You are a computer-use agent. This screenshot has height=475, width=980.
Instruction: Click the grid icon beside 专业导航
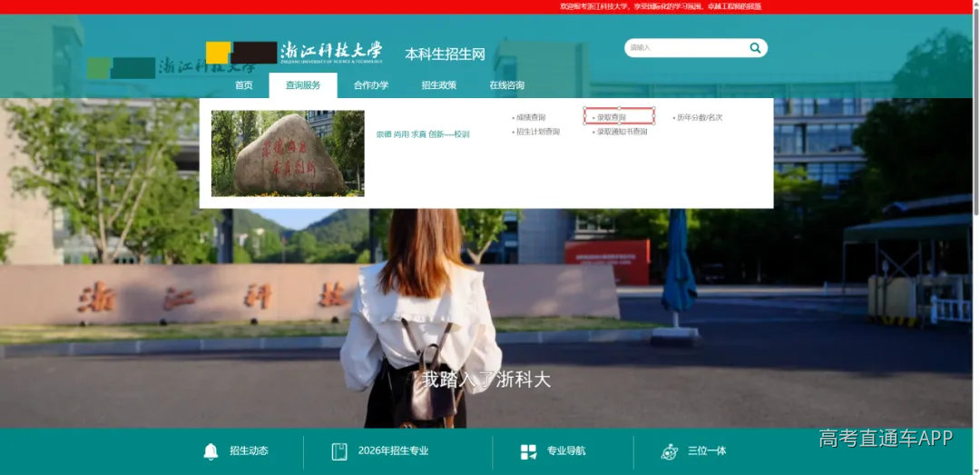pos(529,452)
